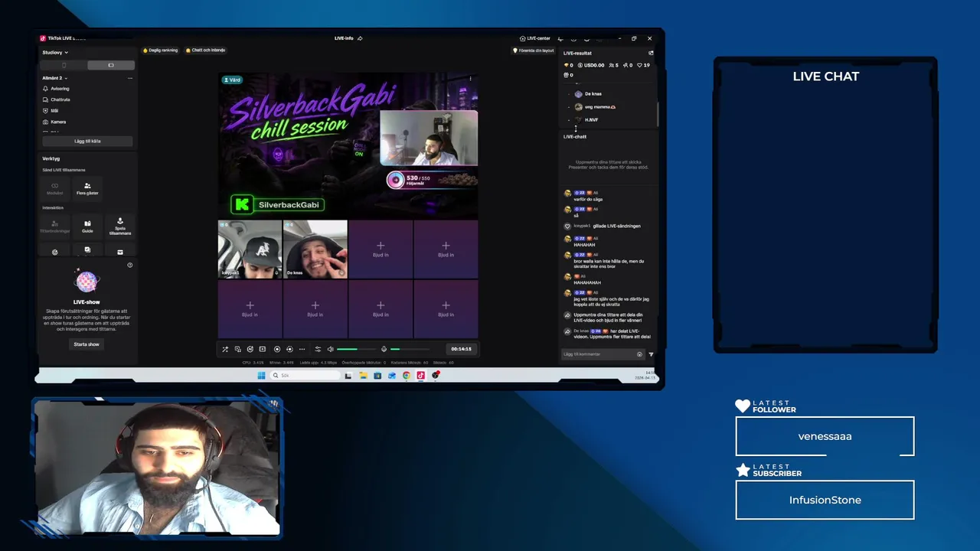Open OBS icon in the taskbar
This screenshot has height=551, width=980.
[x=435, y=375]
